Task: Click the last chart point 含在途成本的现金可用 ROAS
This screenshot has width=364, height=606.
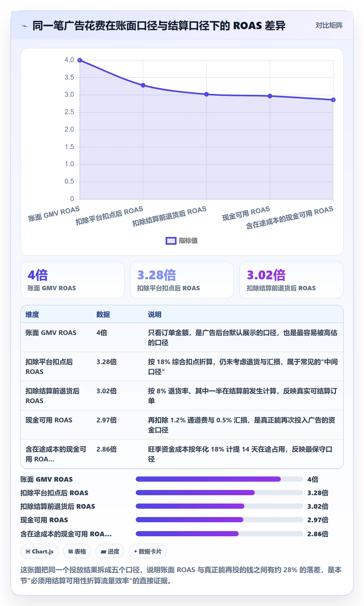Action: [x=333, y=100]
